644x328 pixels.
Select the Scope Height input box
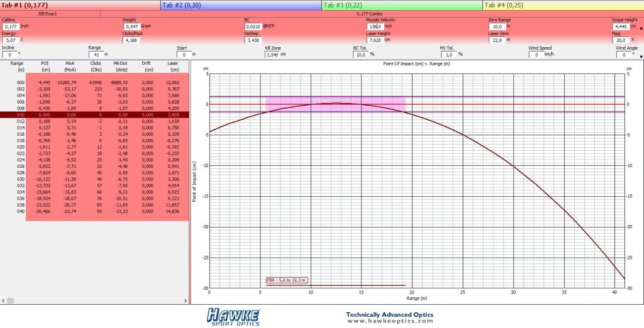pos(620,26)
